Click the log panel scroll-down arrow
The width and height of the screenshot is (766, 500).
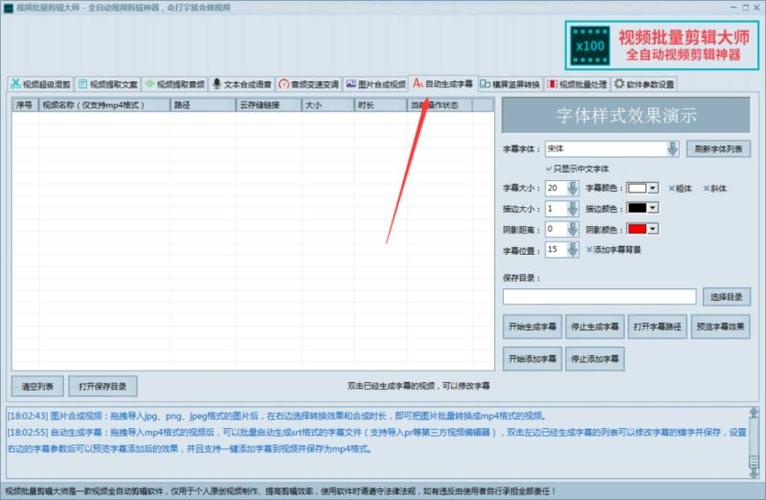click(x=754, y=473)
